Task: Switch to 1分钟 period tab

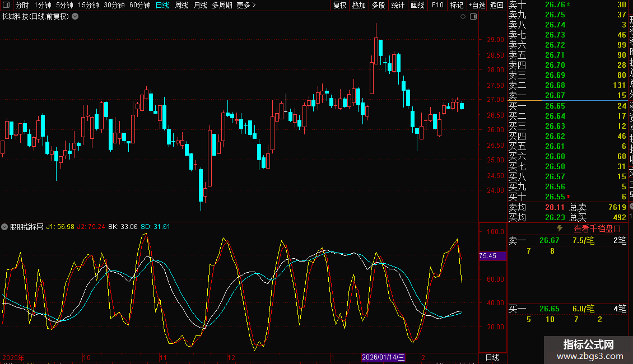Action: (x=43, y=5)
